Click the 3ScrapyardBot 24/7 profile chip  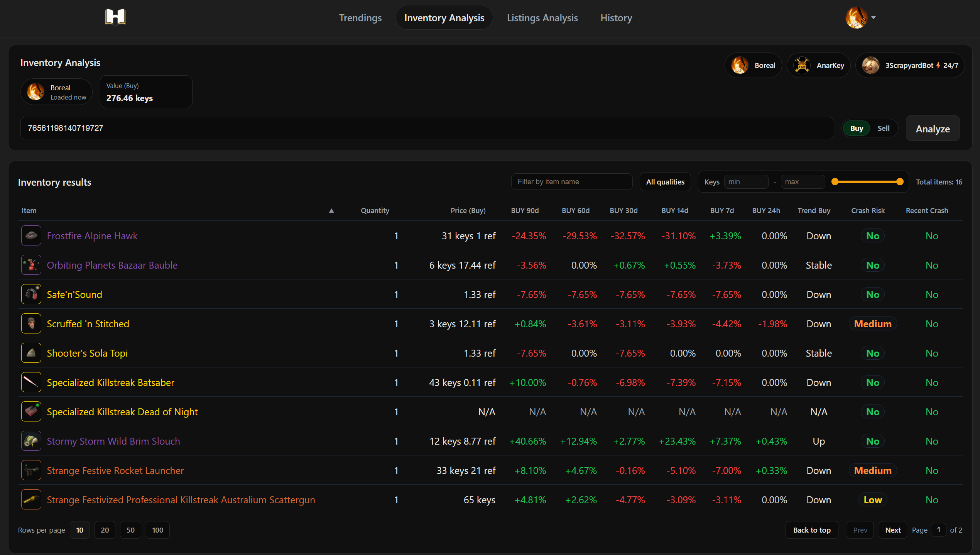[x=910, y=65]
